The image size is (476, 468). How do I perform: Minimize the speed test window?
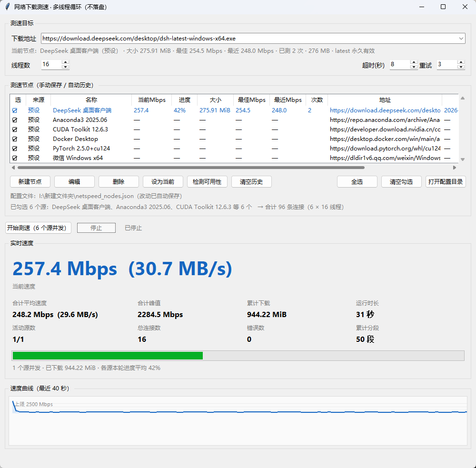[x=421, y=7]
